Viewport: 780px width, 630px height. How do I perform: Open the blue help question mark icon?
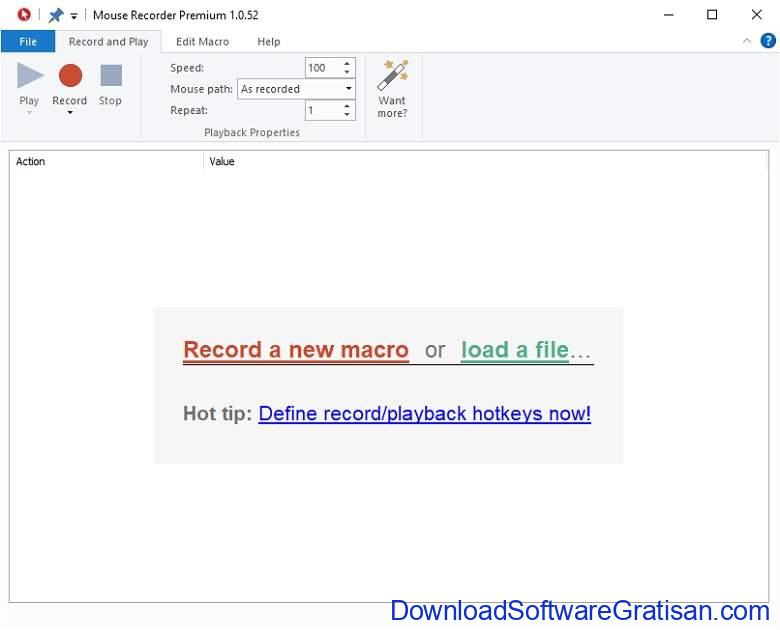pos(768,41)
